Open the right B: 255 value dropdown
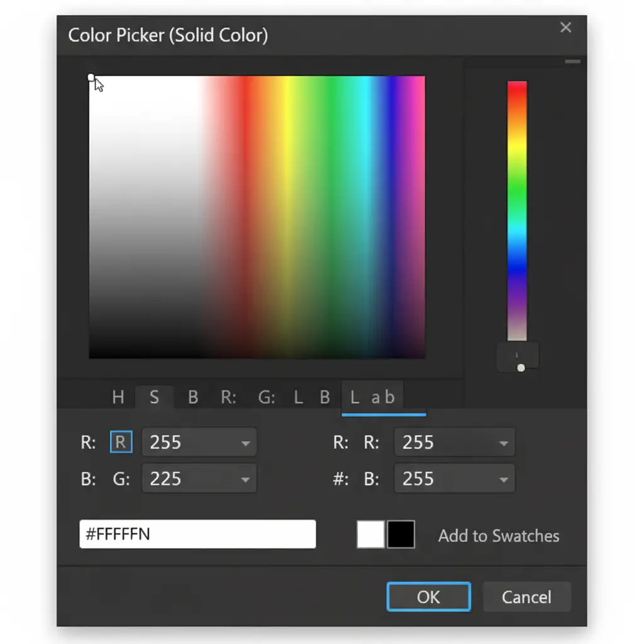Image resolution: width=644 pixels, height=644 pixels. click(503, 479)
